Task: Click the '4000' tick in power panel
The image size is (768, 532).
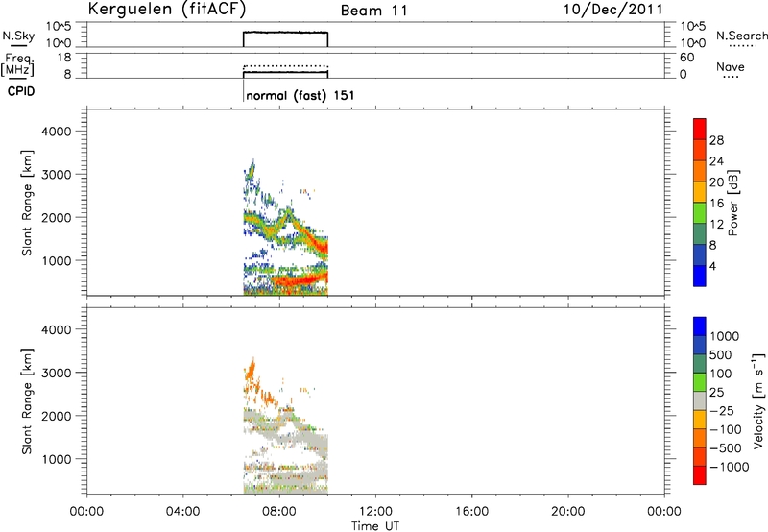Action: [x=57, y=132]
